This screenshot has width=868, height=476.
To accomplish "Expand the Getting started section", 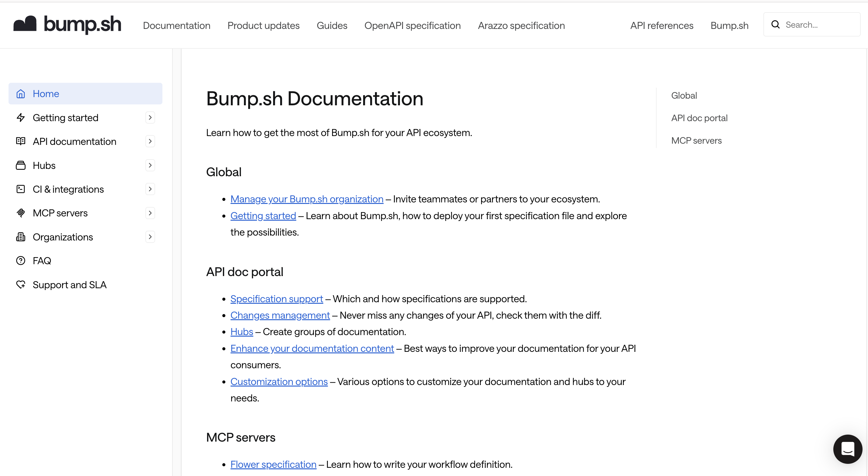I will (x=150, y=118).
